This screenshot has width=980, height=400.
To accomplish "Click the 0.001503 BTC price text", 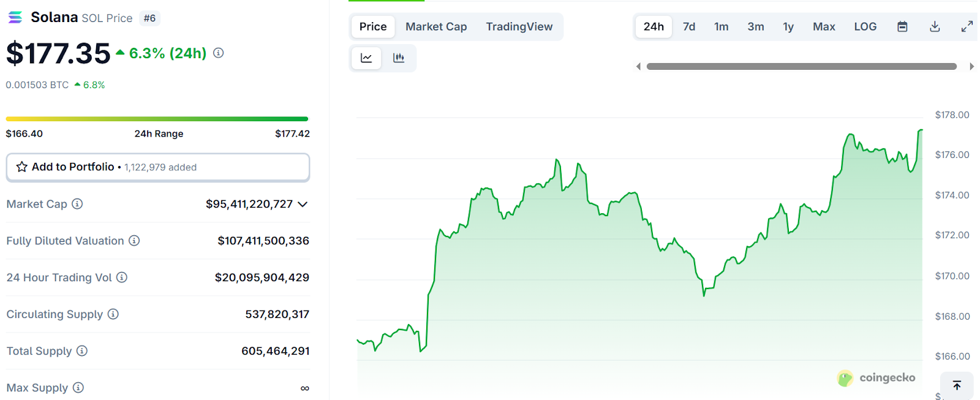I will click(37, 85).
